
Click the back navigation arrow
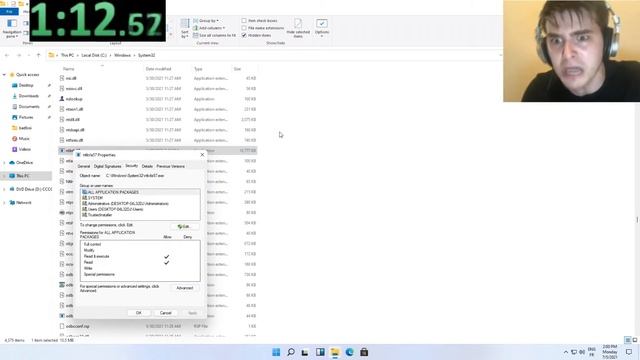point(7,55)
